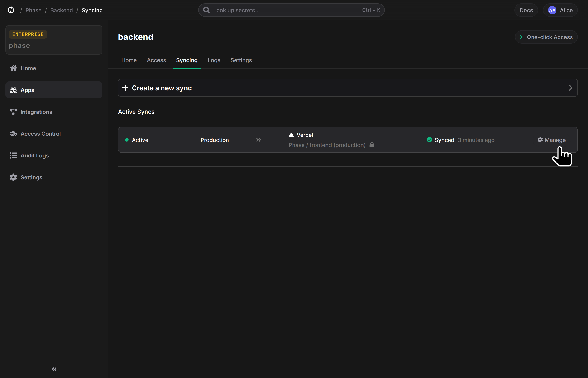This screenshot has height=378, width=588.
Task: Open Alice's AA avatar icon
Action: click(x=552, y=10)
